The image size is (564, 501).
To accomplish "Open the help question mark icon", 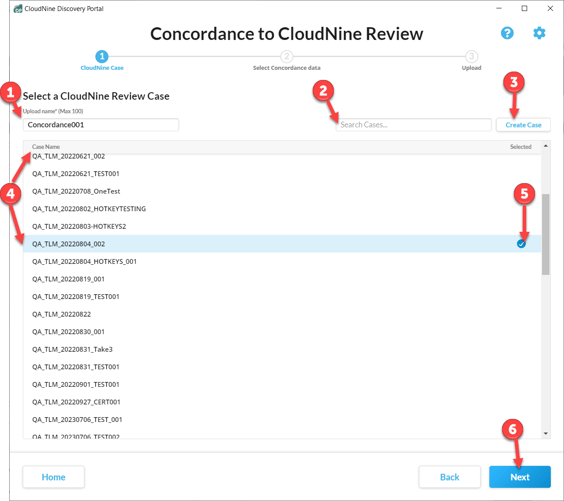I will point(507,33).
